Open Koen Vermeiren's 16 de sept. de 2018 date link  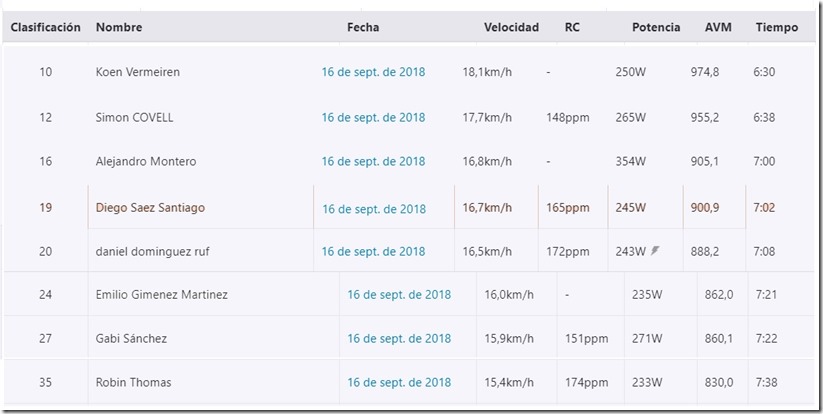pyautogui.click(x=374, y=72)
